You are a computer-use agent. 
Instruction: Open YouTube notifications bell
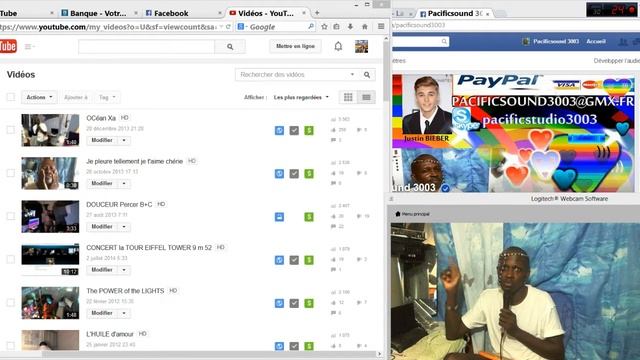point(338,46)
